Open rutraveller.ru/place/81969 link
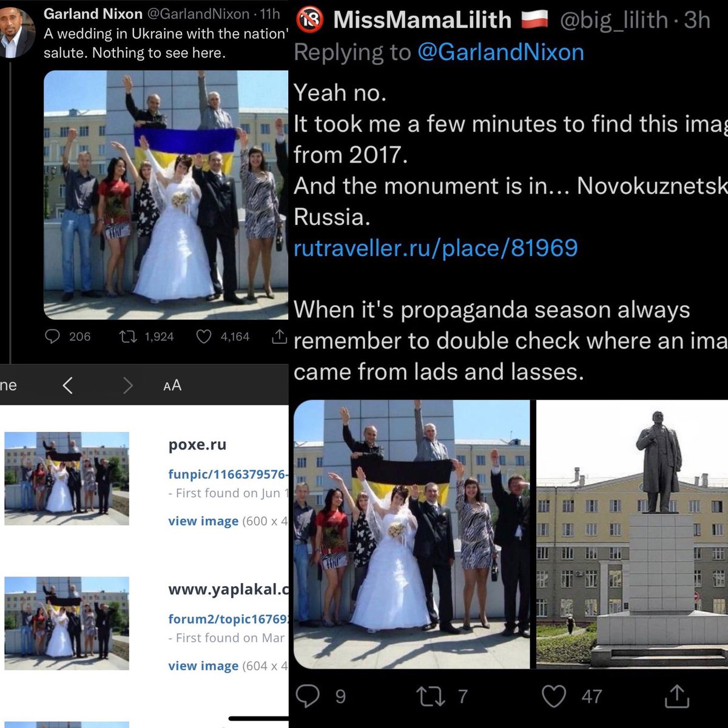 tap(436, 248)
